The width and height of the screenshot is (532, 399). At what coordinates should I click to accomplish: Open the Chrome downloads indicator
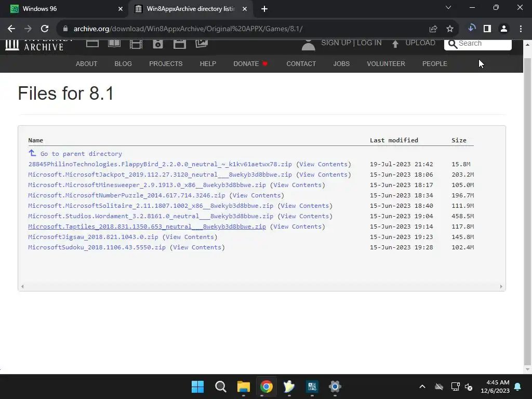click(x=472, y=29)
